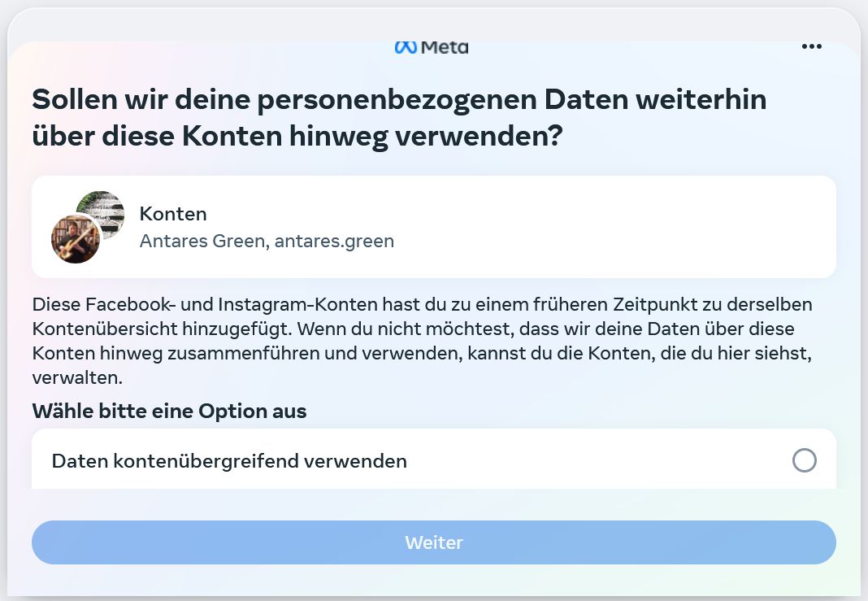Click the white Konten card's empty area
The image size is (868, 601).
click(610, 227)
